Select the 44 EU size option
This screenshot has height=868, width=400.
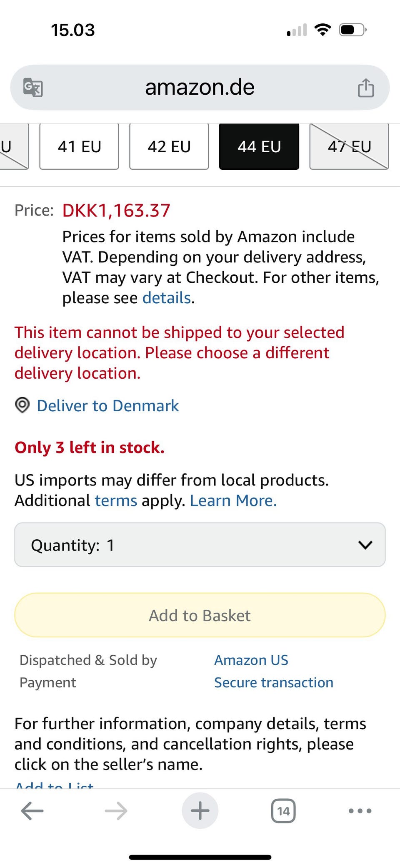click(x=259, y=146)
